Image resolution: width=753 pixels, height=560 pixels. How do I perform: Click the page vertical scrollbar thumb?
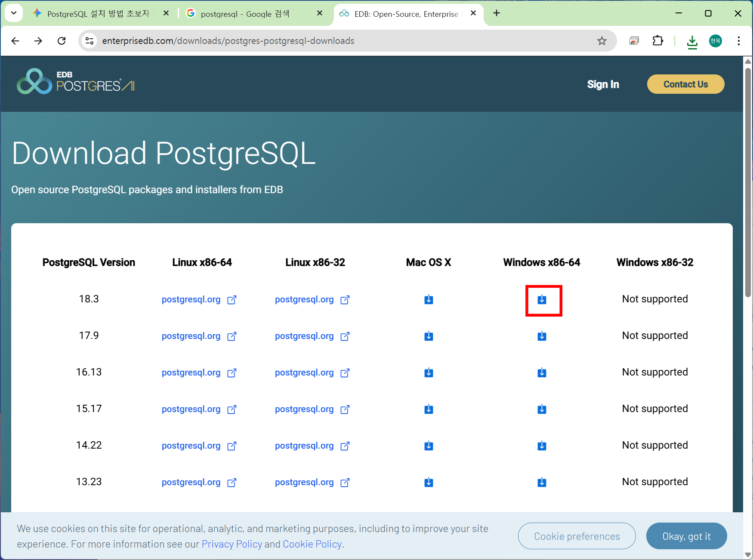[748, 182]
